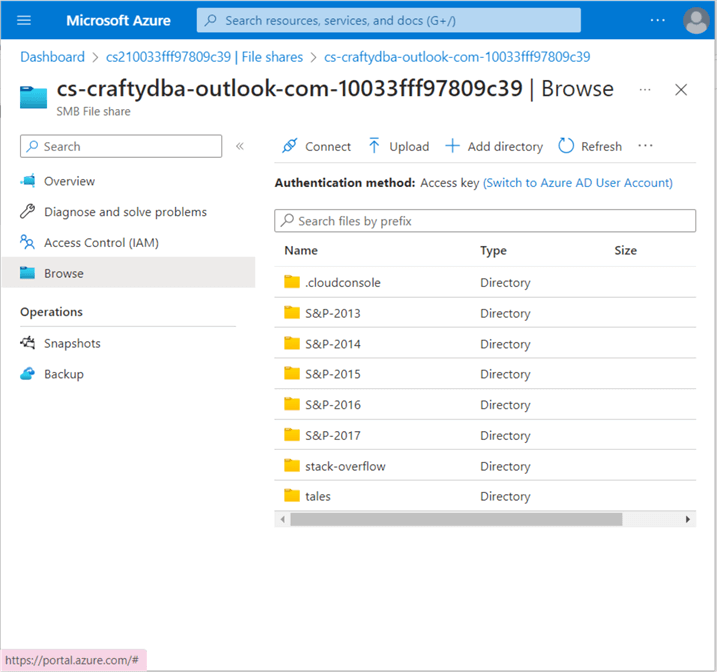Close the Browse blade
Screen dimensions: 717x672
point(681,90)
